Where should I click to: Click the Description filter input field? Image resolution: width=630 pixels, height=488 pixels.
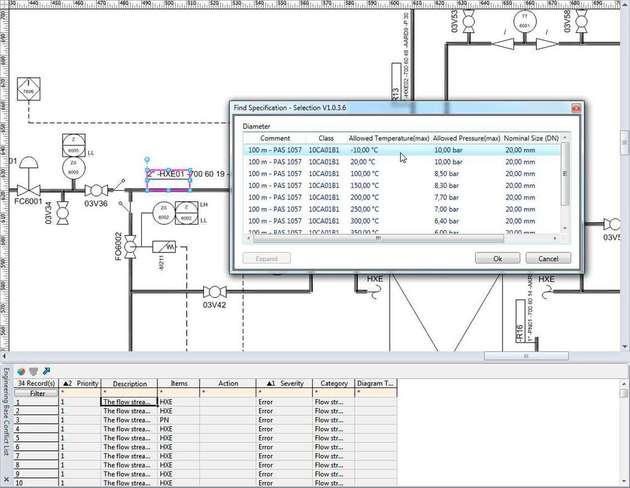129,393
